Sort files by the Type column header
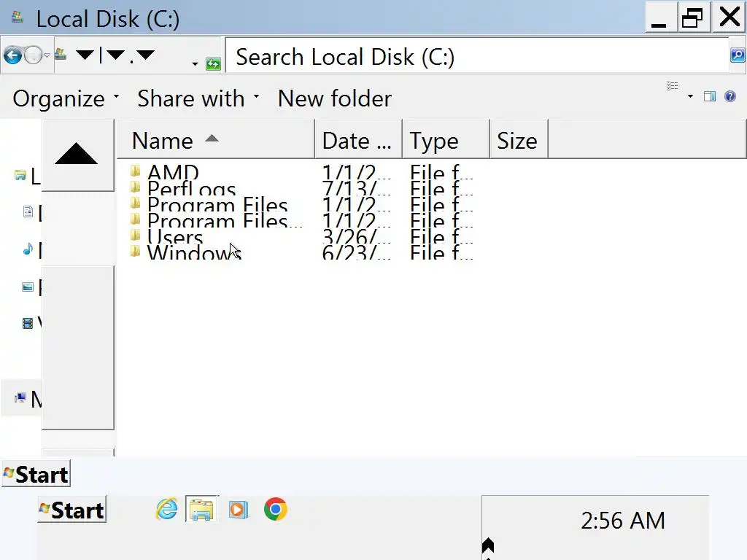 [434, 141]
